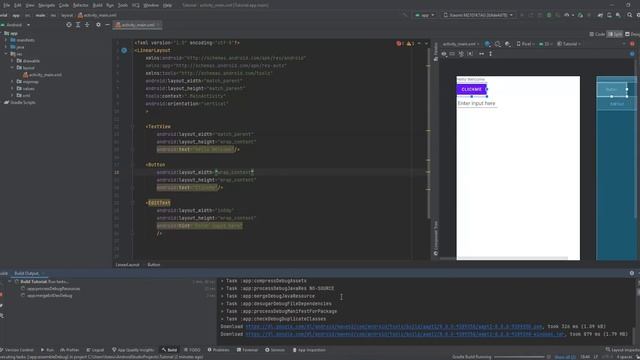Open the Refactor menu

(80, 5)
